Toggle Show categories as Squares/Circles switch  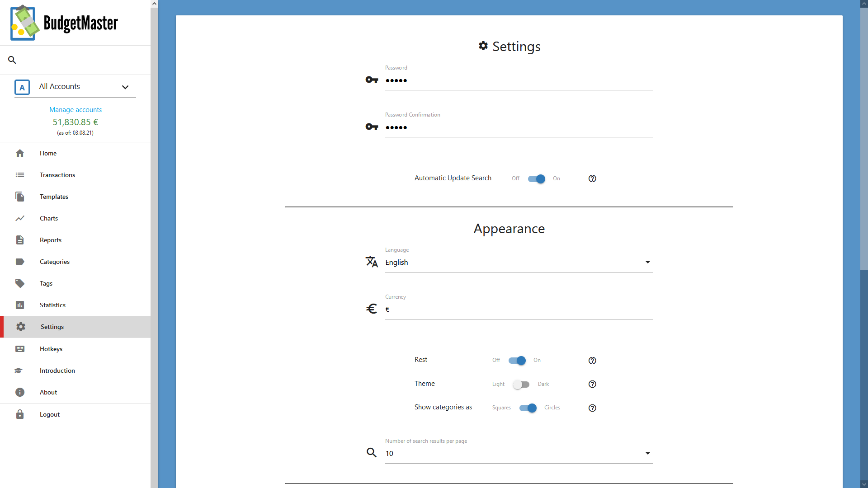click(528, 408)
